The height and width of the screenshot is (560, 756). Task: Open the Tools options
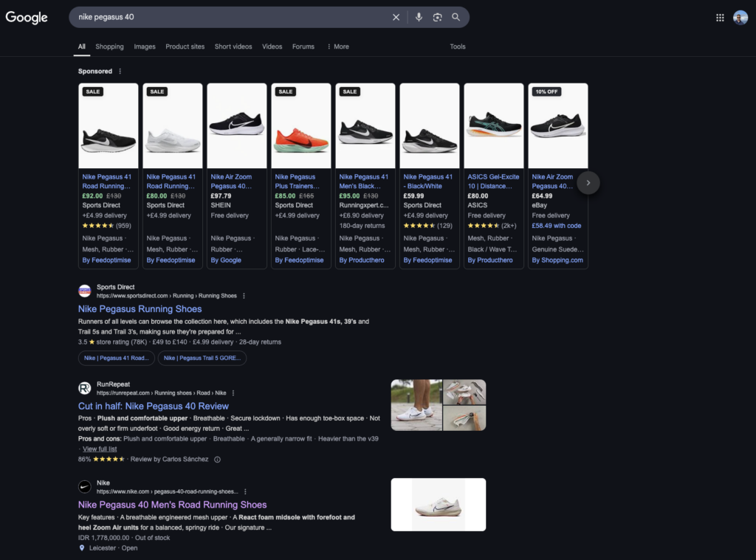(x=458, y=46)
